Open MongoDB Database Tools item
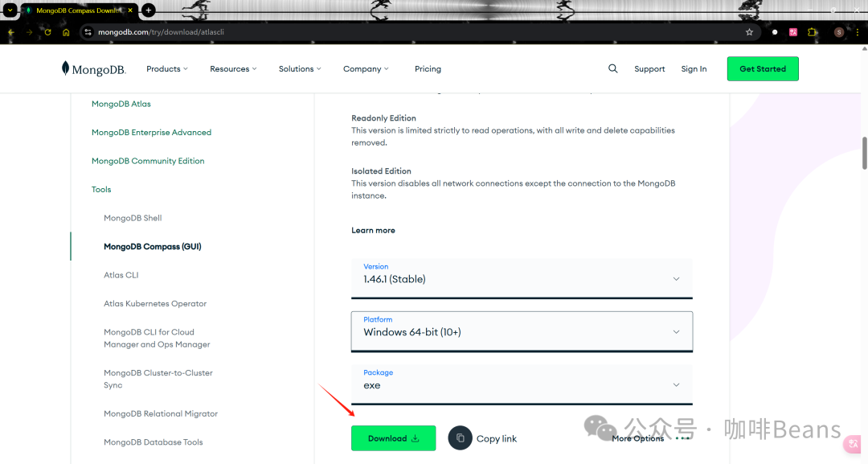Viewport: 868px width, 464px height. (x=154, y=441)
